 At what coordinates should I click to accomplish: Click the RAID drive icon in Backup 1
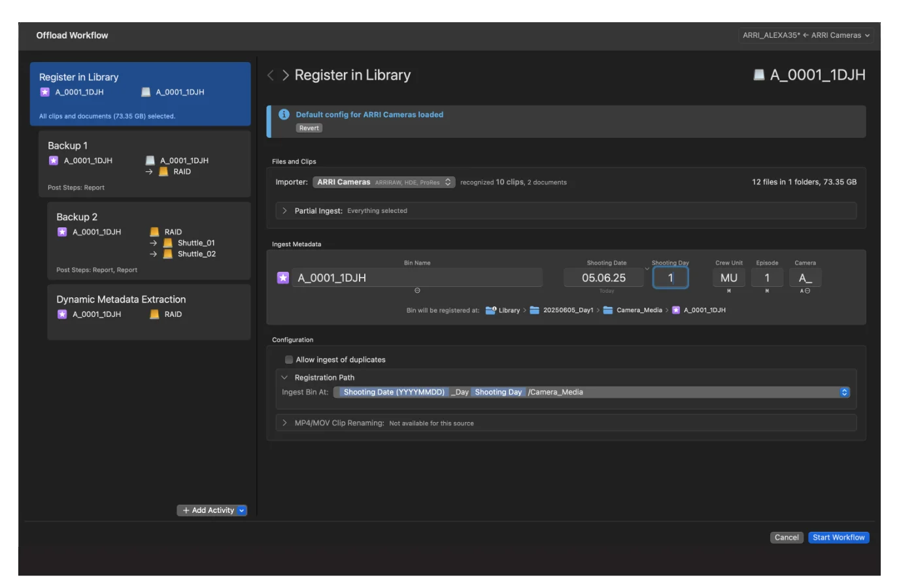[163, 172]
